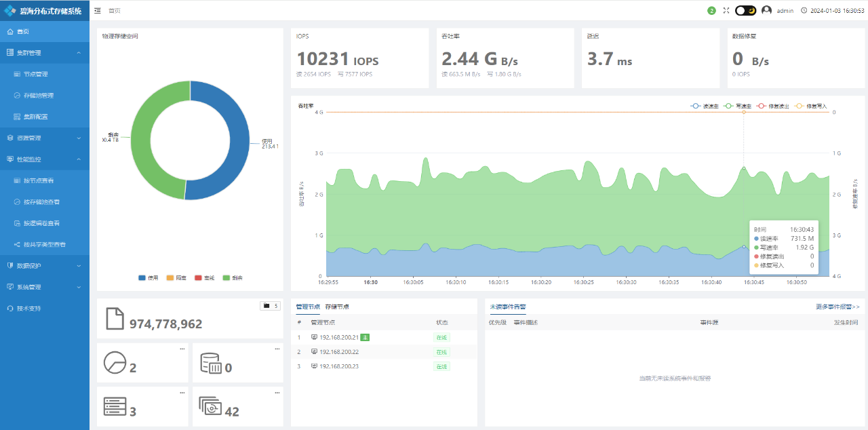Toggle the 写速率 series in throughput chart

737,106
